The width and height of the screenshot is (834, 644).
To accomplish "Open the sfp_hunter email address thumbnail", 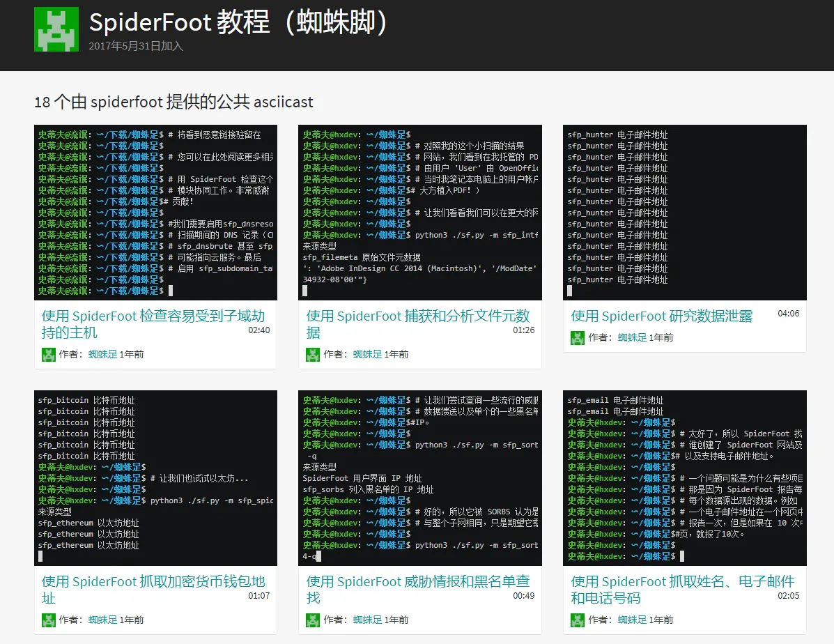I will click(x=684, y=213).
